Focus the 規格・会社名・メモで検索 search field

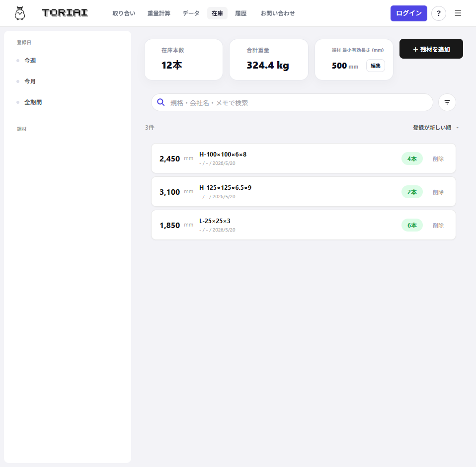point(292,102)
